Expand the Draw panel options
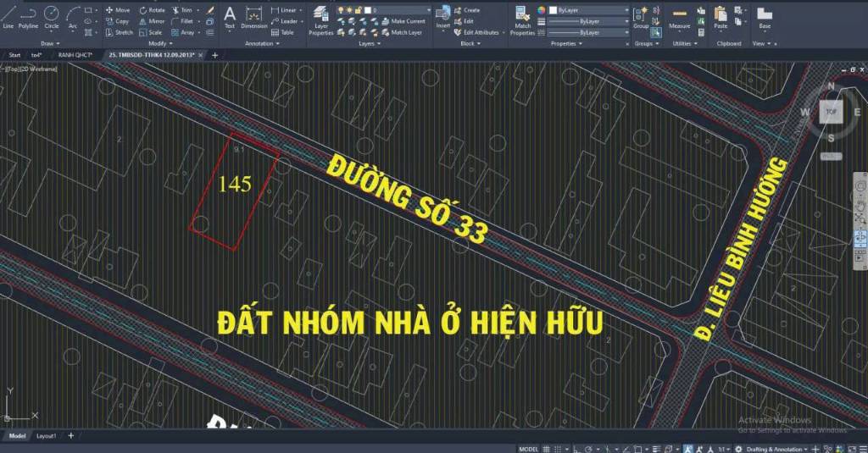 pos(50,43)
